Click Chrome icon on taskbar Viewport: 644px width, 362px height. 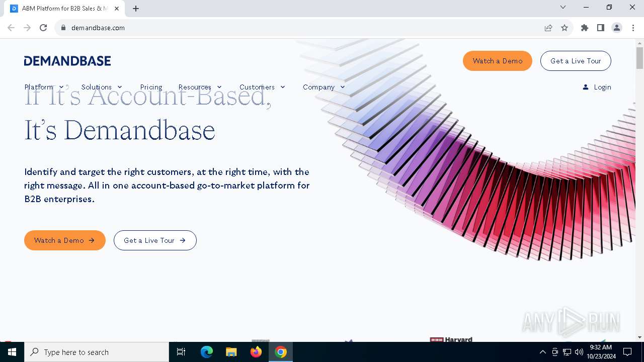point(281,352)
